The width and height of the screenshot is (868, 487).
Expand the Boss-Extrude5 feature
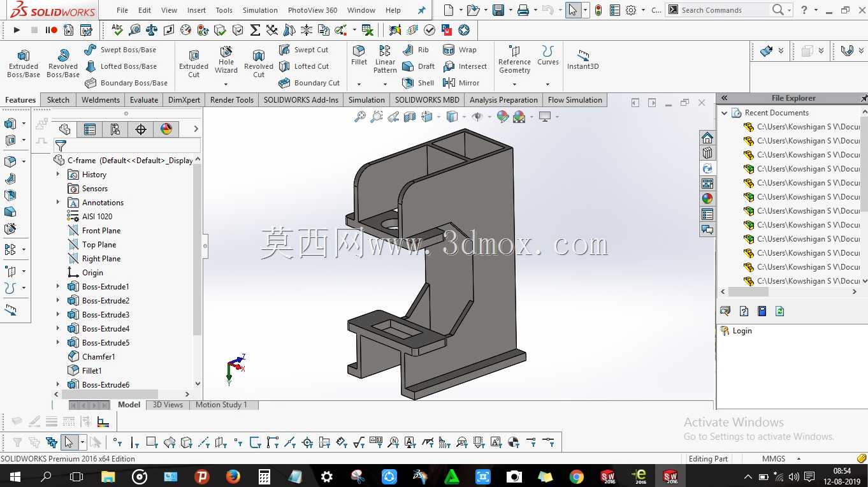pos(58,342)
